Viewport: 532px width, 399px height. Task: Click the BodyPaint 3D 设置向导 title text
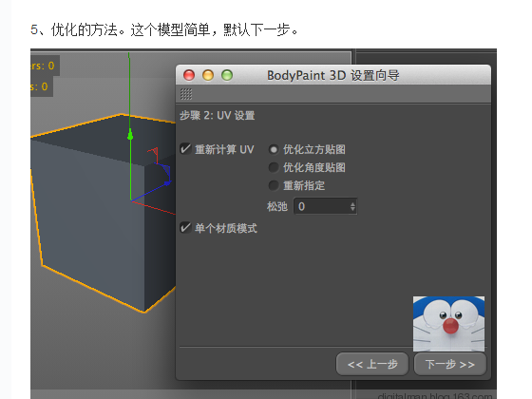pos(333,75)
